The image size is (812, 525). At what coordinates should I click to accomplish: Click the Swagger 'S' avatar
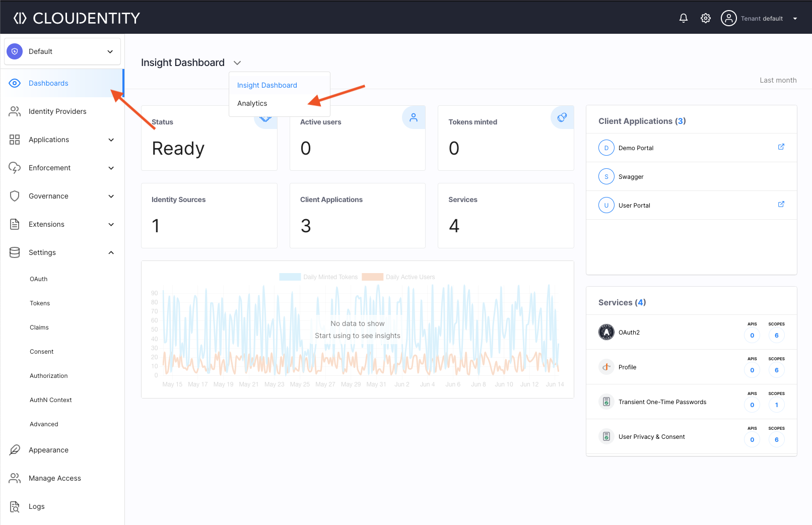coord(606,176)
